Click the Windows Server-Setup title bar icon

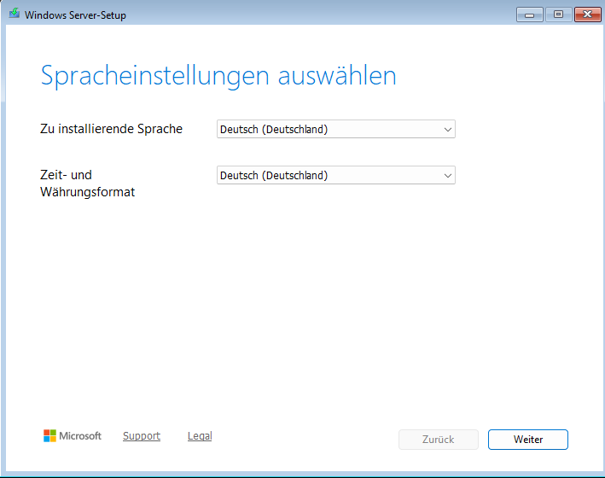[14, 14]
